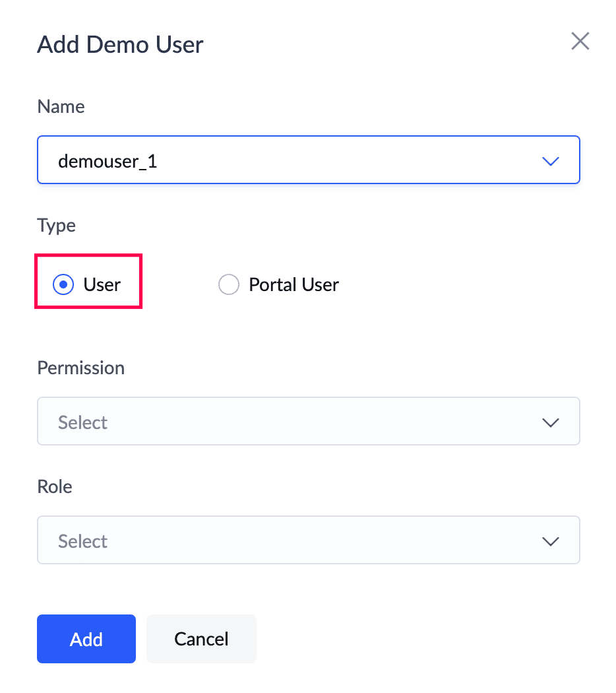
Task: Click the Type section label
Action: pyautogui.click(x=57, y=225)
